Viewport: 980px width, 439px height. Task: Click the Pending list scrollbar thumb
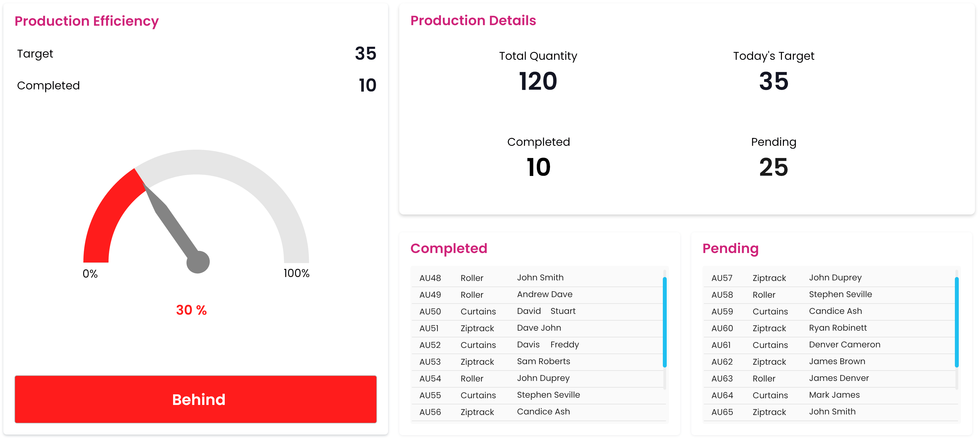[957, 322]
